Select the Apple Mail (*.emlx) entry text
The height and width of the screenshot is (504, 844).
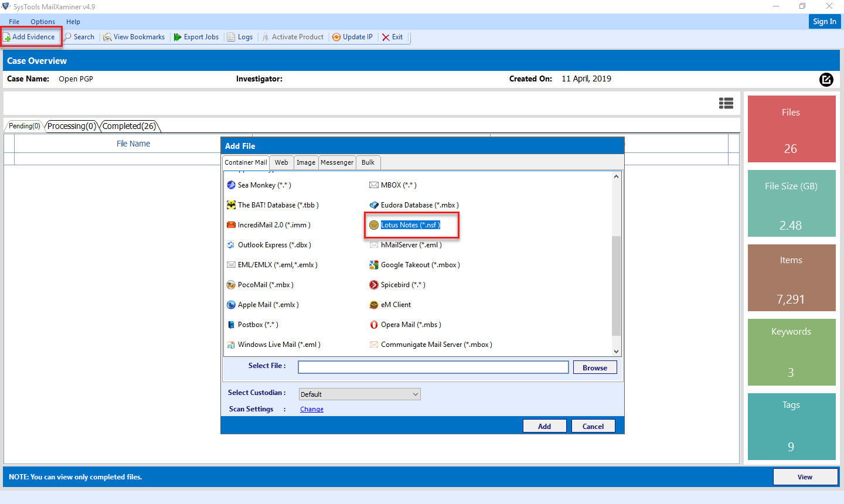(x=268, y=305)
